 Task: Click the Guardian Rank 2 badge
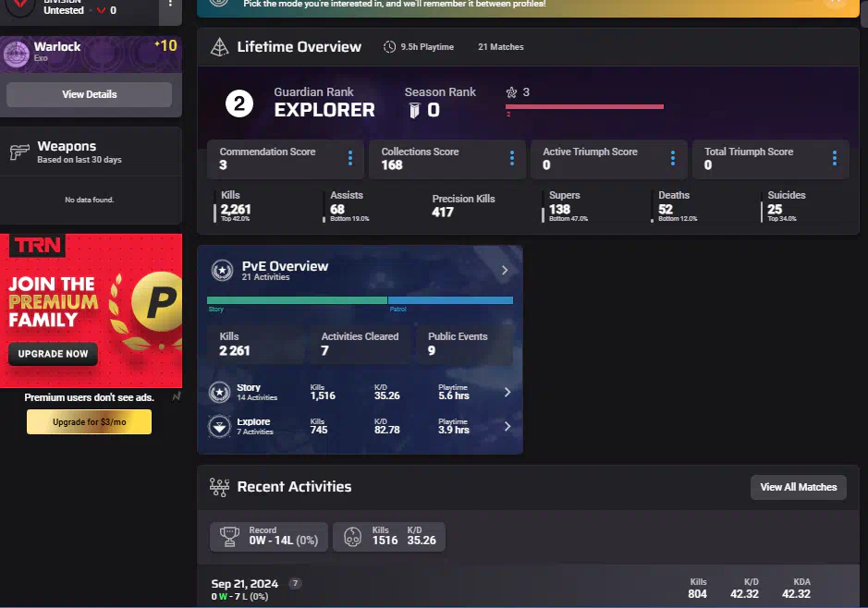click(x=239, y=104)
